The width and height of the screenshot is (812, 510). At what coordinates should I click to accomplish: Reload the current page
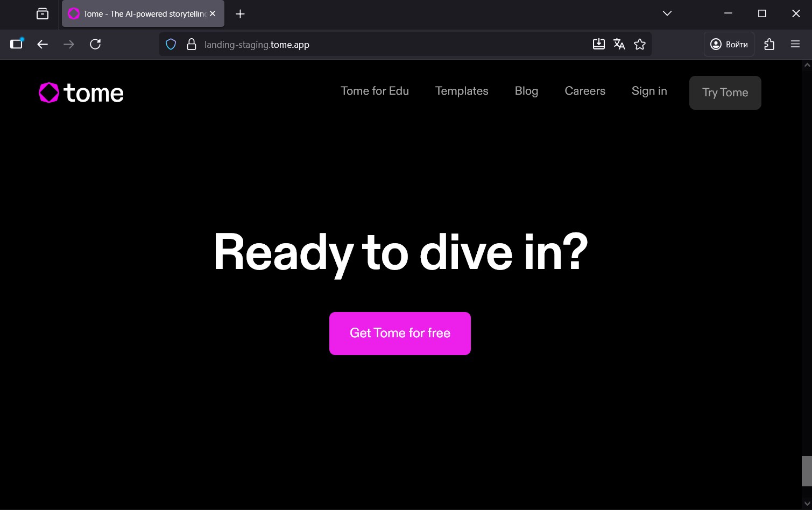(95, 44)
